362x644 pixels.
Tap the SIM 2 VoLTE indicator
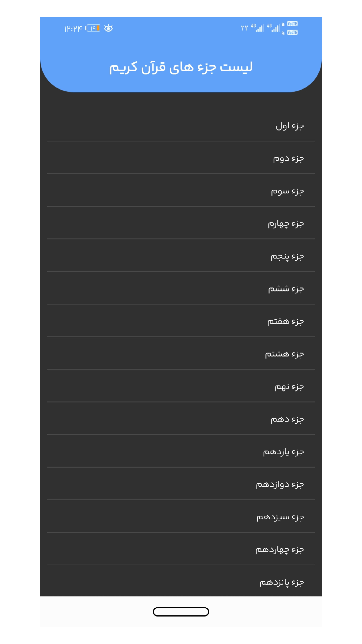click(x=292, y=32)
